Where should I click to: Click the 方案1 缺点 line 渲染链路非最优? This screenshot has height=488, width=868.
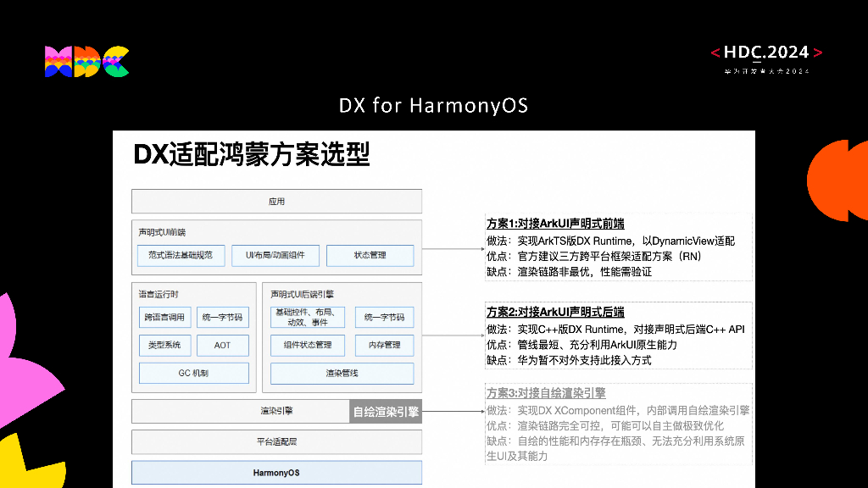[569, 272]
